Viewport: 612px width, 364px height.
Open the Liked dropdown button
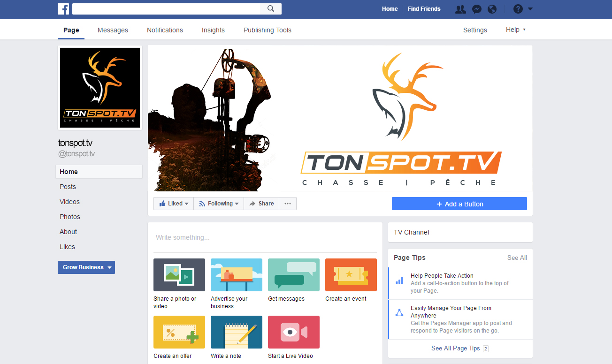174,204
